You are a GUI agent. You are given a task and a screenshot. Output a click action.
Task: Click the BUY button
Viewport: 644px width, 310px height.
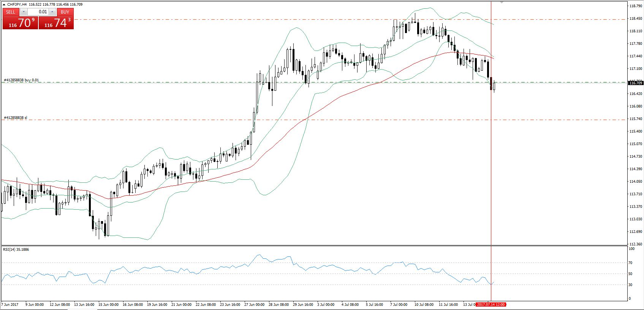[65, 12]
